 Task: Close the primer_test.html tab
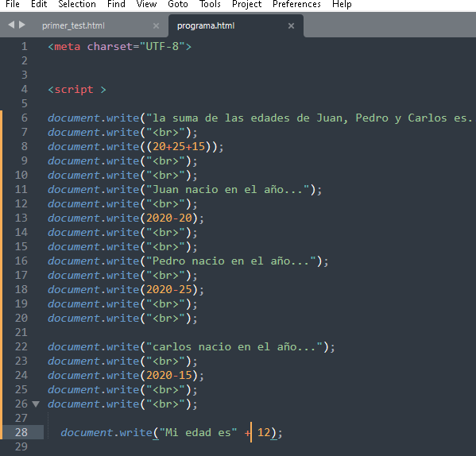[156, 26]
